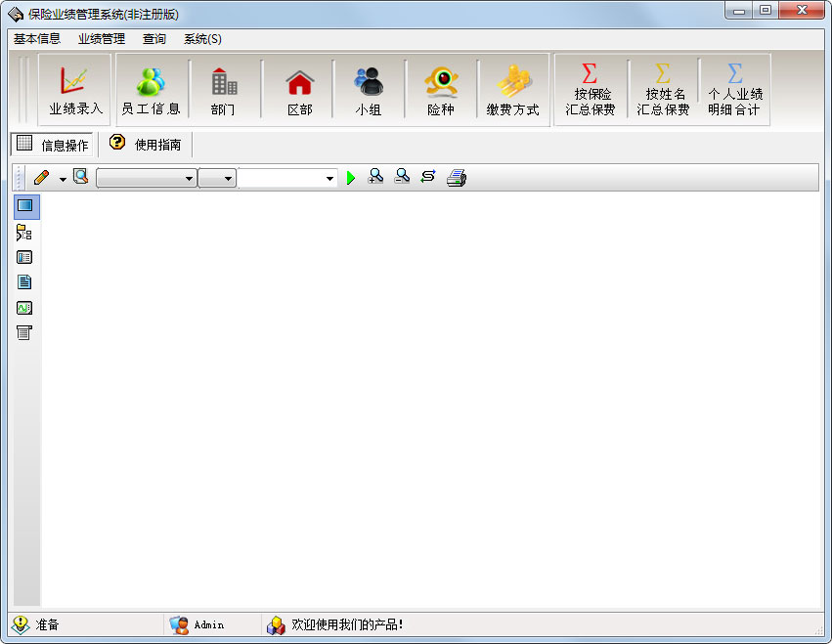Click the pencil edit icon
832x644 pixels.
coord(41,177)
